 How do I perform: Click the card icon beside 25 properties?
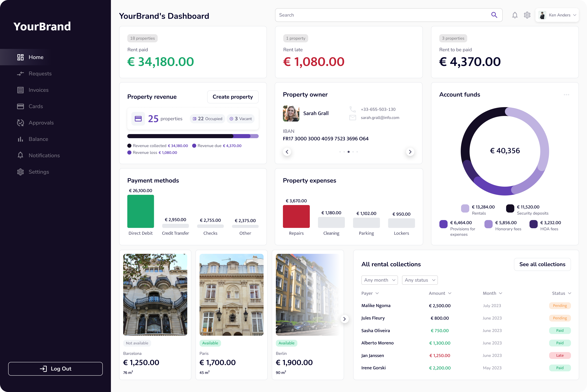pos(138,119)
